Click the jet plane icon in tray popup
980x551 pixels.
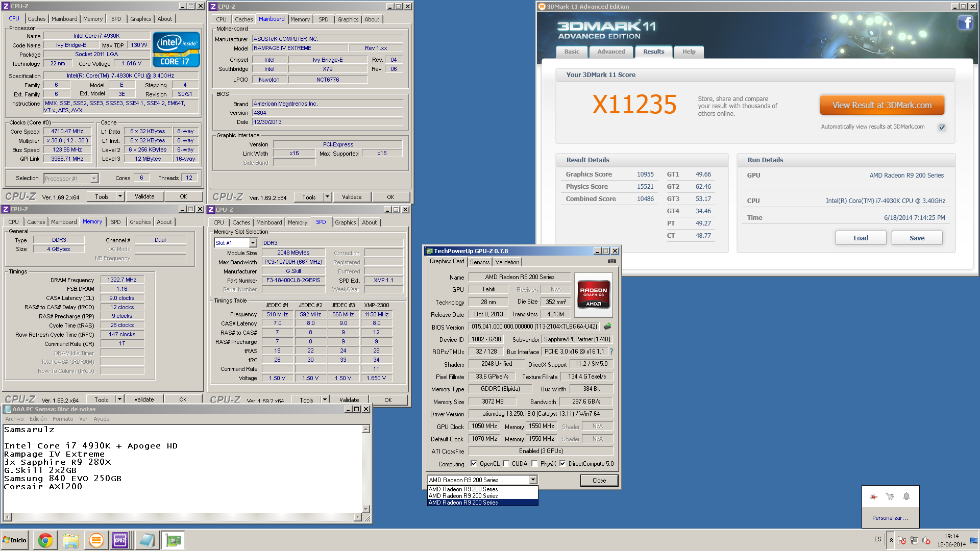pyautogui.click(x=890, y=496)
